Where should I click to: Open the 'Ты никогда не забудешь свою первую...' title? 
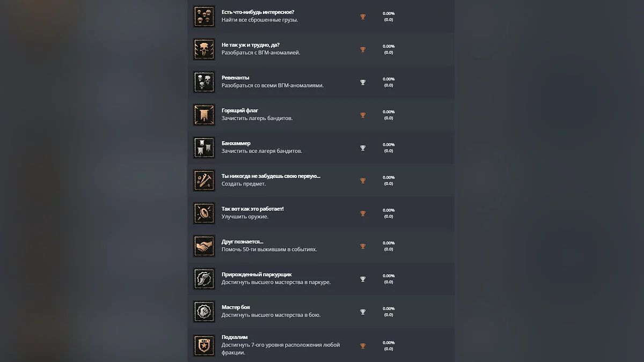(270, 176)
